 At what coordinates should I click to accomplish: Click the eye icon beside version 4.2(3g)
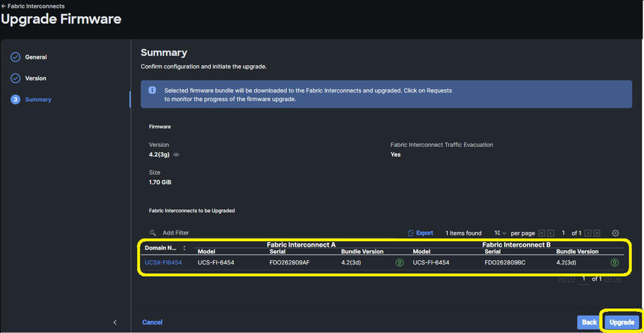point(177,155)
